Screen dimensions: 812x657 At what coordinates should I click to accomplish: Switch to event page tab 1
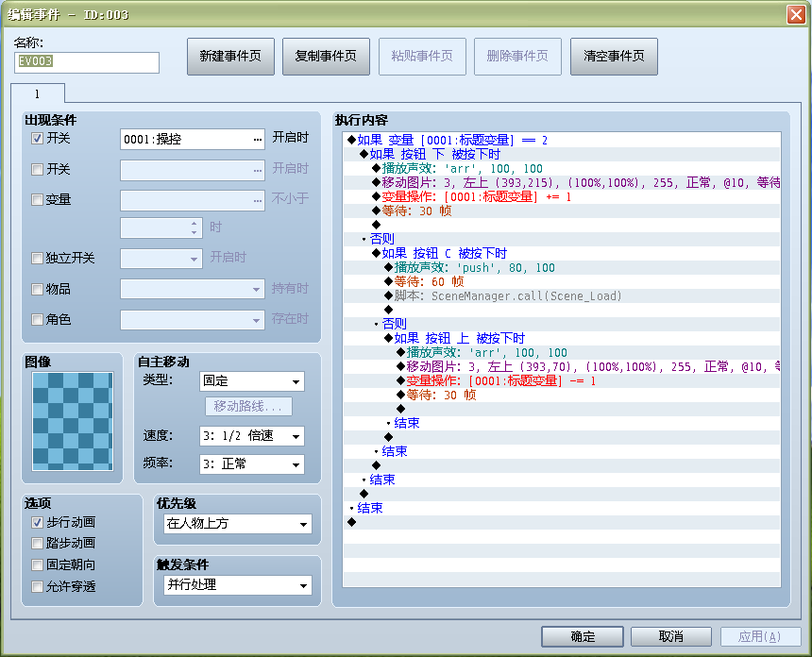pyautogui.click(x=37, y=93)
